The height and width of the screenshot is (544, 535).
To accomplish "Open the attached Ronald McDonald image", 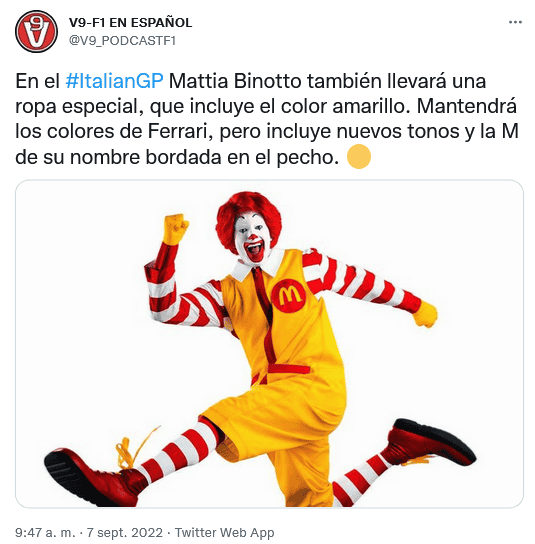I will coord(269,344).
